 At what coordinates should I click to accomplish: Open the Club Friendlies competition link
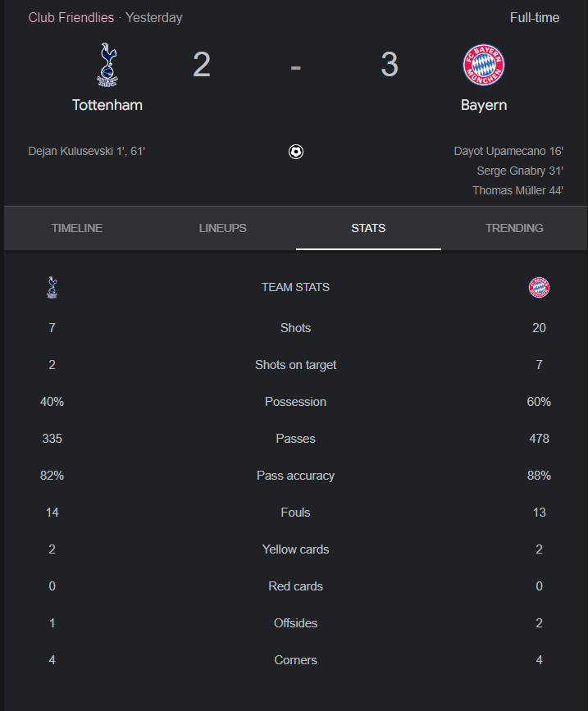point(71,18)
